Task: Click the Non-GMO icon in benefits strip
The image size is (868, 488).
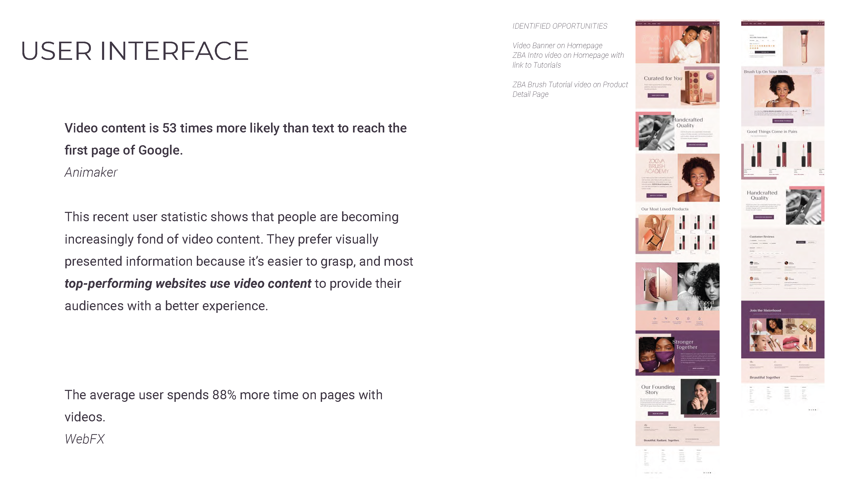Action: [688, 318]
